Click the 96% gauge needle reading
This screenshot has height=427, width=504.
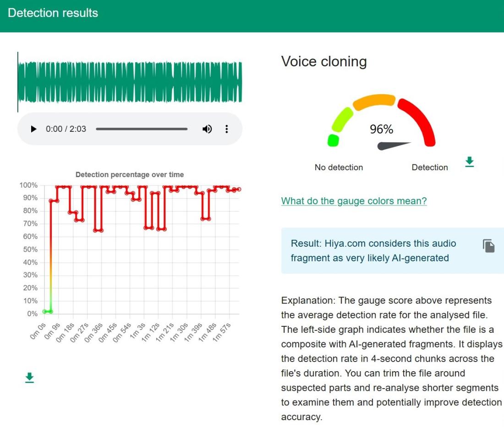(381, 129)
